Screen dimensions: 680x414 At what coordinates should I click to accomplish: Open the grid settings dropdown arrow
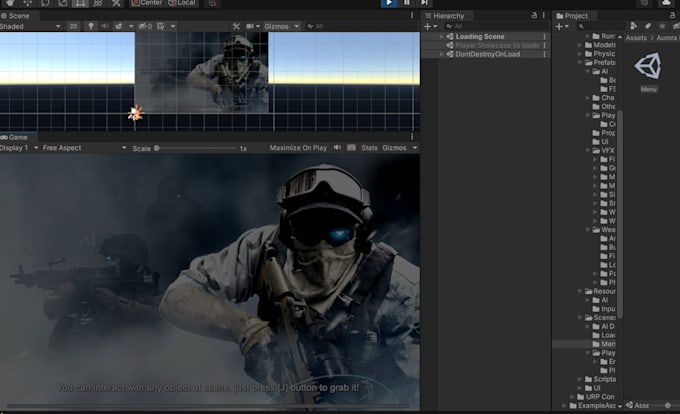173,26
